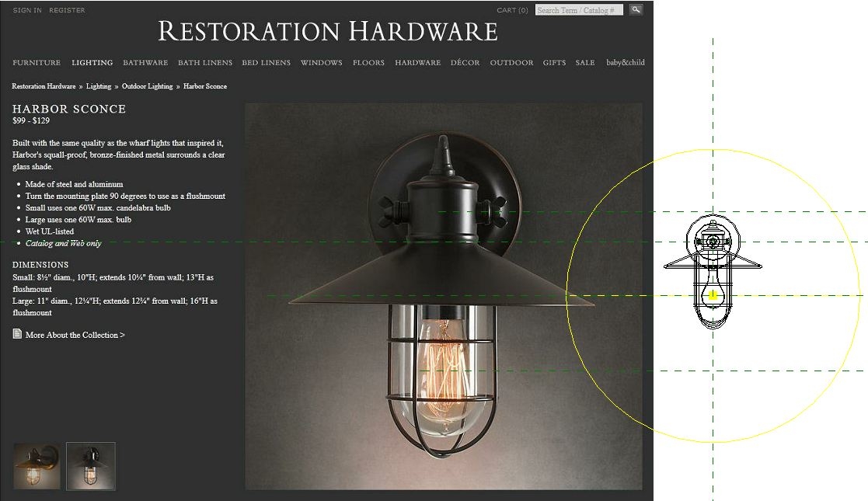Click Lighting in the breadcrumb trail
The image size is (868, 501).
pyautogui.click(x=99, y=86)
